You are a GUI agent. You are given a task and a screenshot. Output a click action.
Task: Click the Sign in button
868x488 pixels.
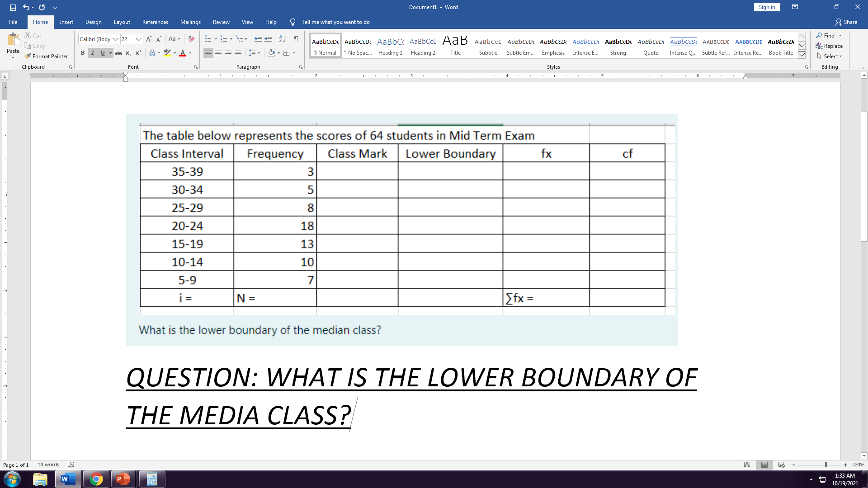[x=767, y=7]
